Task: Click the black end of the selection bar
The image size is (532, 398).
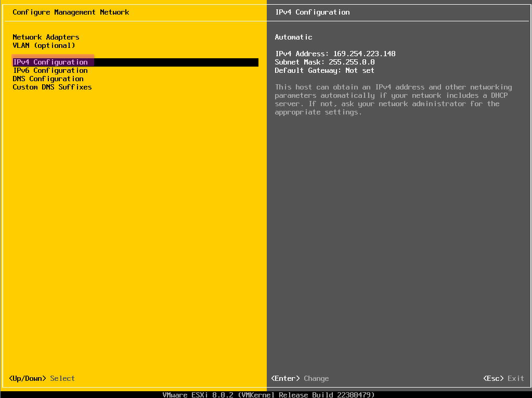Action: tap(177, 62)
